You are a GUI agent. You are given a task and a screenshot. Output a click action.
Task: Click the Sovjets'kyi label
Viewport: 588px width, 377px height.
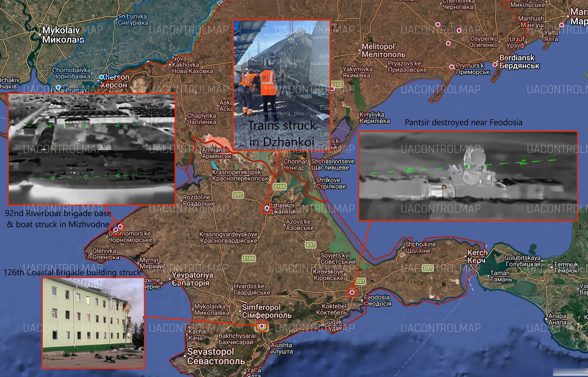[x=338, y=258]
